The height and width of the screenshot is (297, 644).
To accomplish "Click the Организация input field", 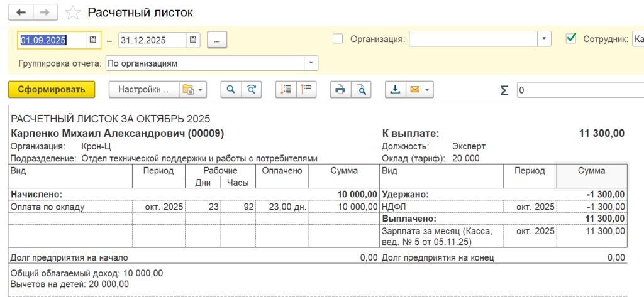I will coord(473,39).
